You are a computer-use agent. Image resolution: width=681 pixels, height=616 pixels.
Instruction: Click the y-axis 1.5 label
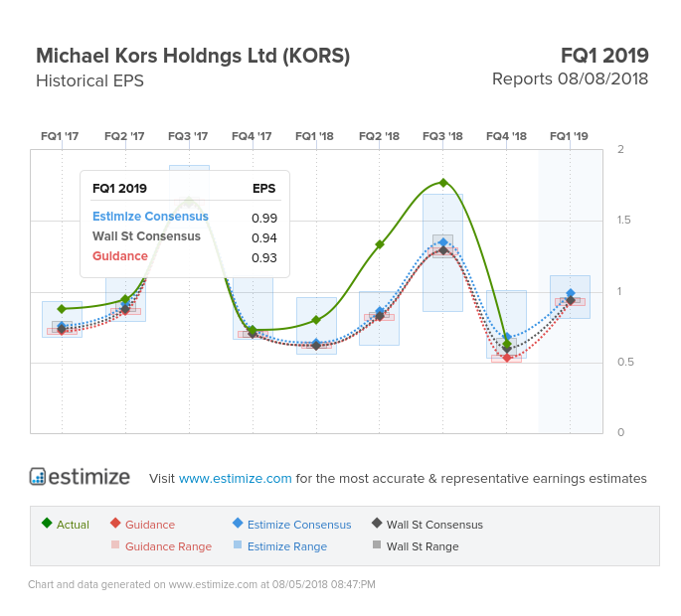pyautogui.click(x=623, y=221)
